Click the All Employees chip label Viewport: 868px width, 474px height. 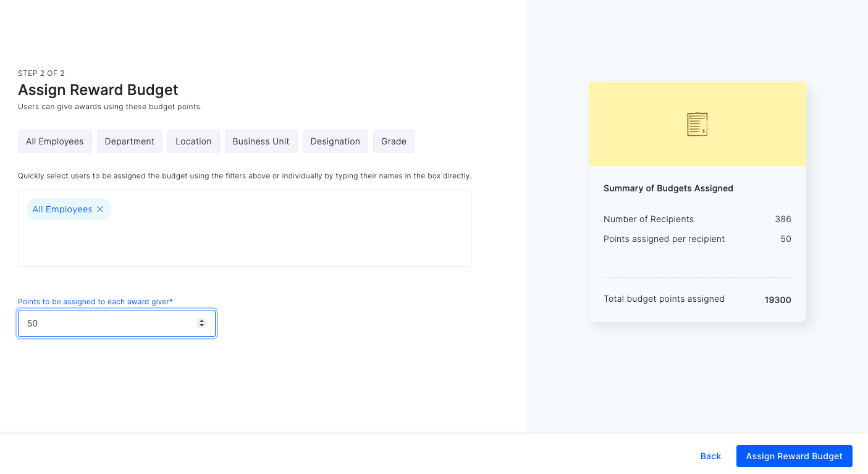click(62, 209)
